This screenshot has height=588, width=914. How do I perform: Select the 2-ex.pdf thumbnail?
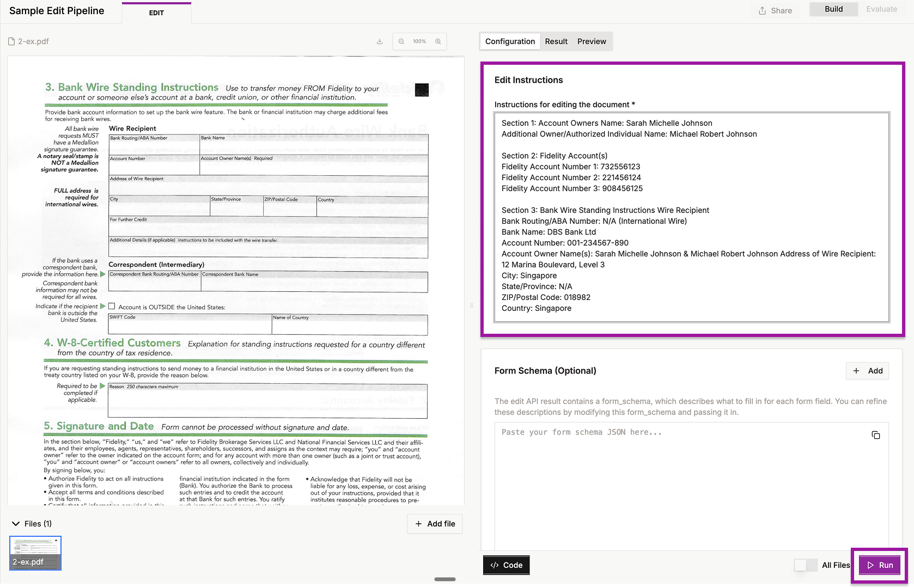[x=35, y=553]
